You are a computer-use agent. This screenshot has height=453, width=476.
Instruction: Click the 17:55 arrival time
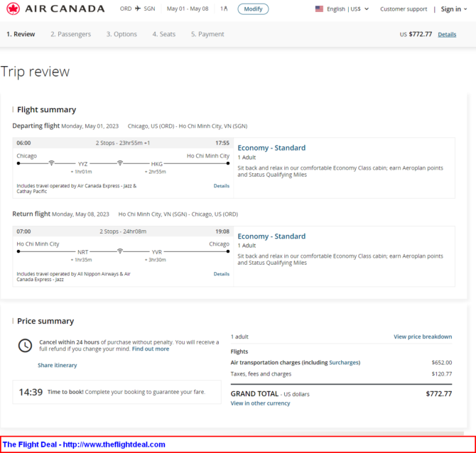(x=222, y=143)
